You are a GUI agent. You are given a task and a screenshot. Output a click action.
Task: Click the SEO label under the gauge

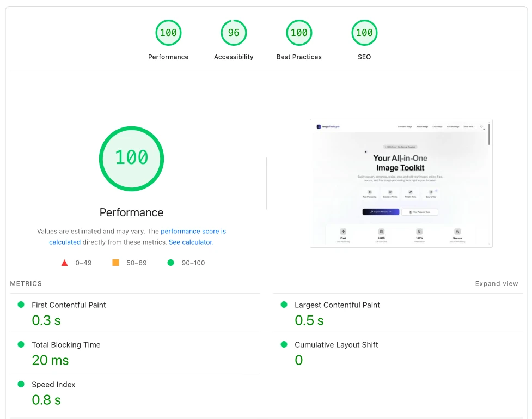[364, 57]
